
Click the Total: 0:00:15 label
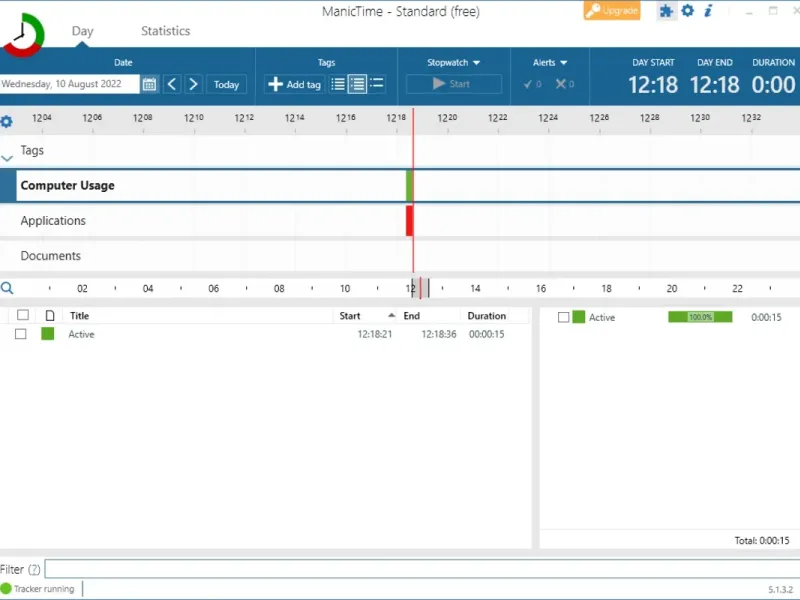[761, 540]
